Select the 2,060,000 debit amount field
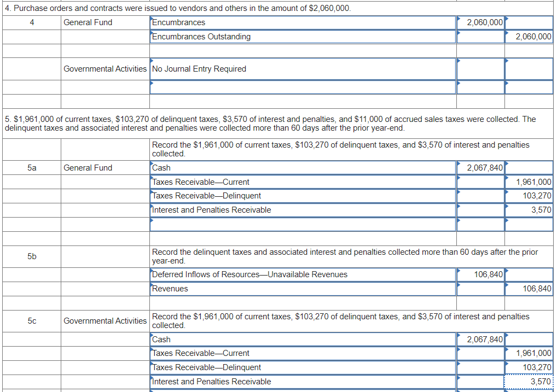This screenshot has width=557, height=392. click(479, 22)
